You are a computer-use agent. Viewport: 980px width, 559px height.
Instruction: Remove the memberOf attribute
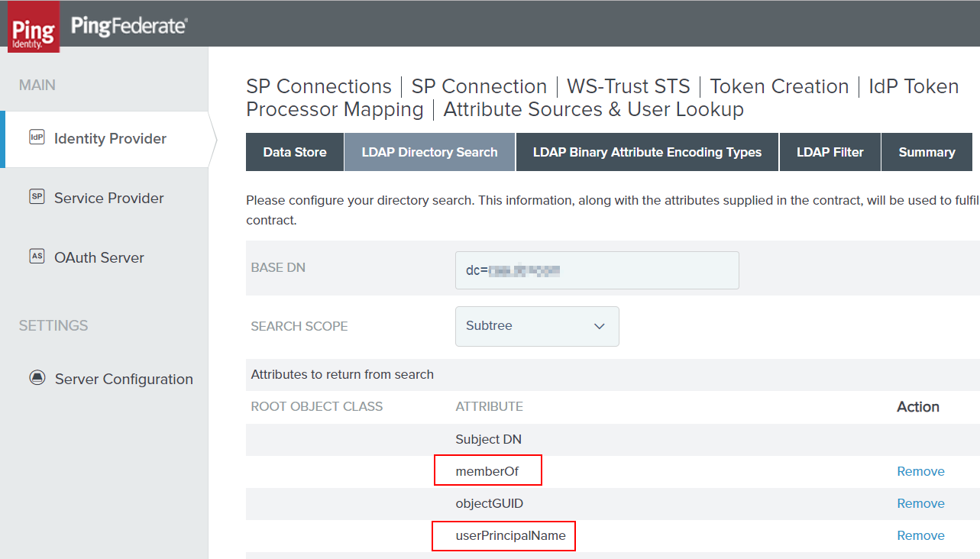(x=920, y=471)
